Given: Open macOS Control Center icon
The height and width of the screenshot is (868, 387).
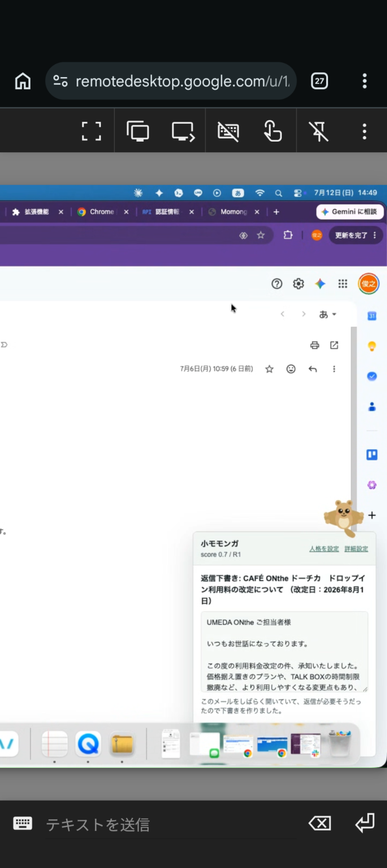Looking at the screenshot, I should point(298,193).
